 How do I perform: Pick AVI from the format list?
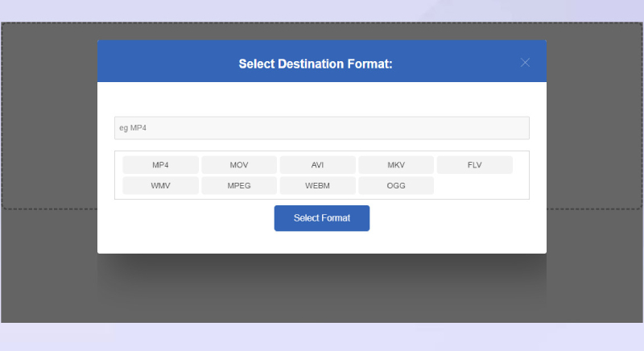pyautogui.click(x=317, y=165)
